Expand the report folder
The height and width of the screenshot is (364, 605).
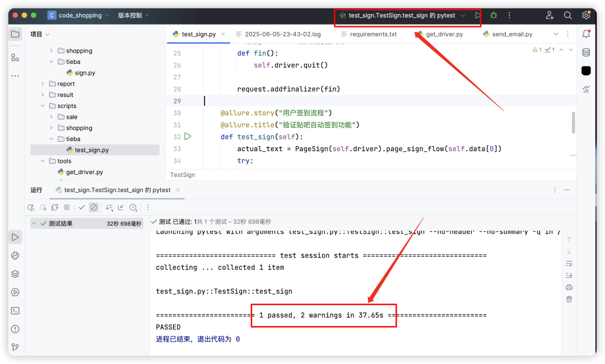pyautogui.click(x=43, y=83)
